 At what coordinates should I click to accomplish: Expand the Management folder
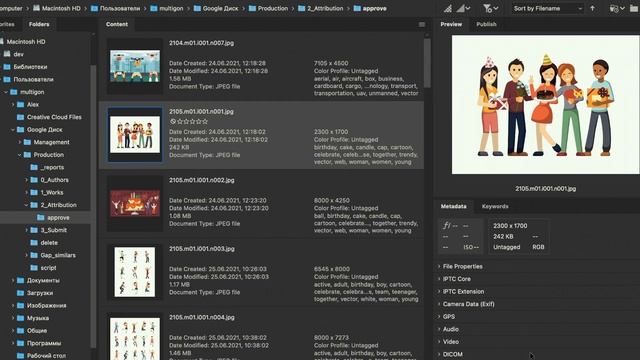pyautogui.click(x=20, y=142)
